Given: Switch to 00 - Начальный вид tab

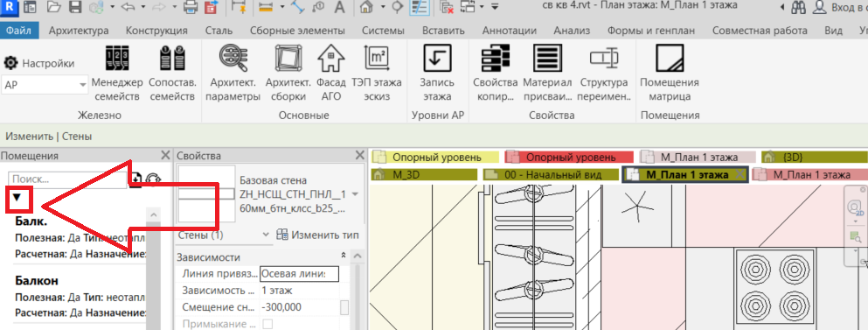Looking at the screenshot, I should pos(550,175).
